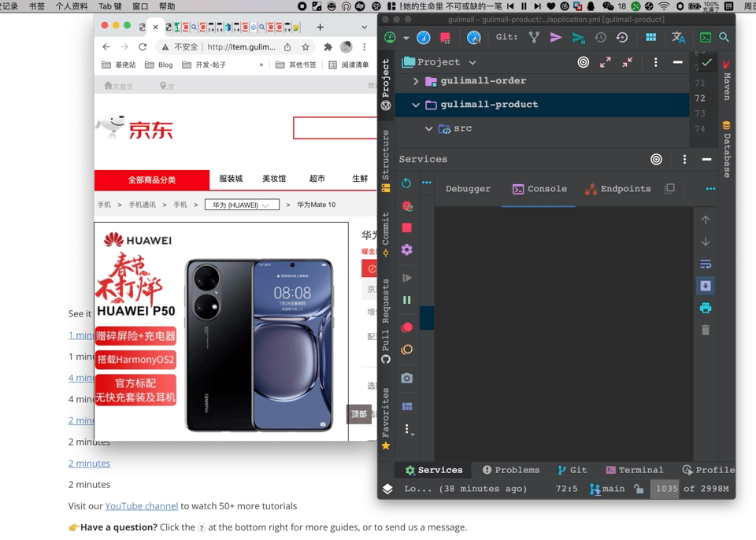Click the print icon beside console

coord(706,308)
